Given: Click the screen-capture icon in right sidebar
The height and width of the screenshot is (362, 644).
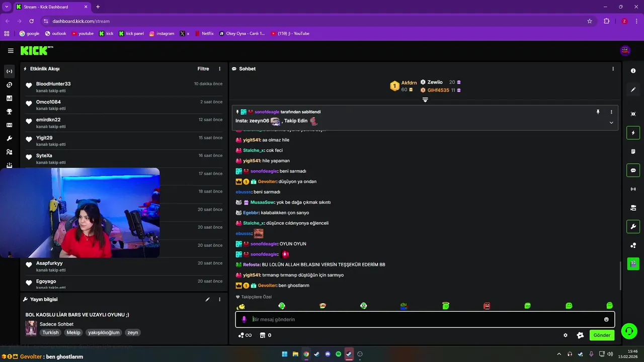Looking at the screenshot, I should (633, 114).
